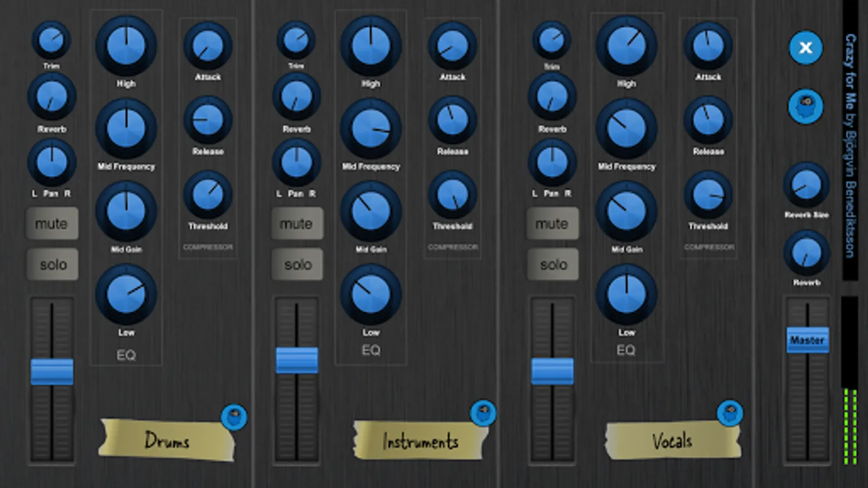Click the Reverb Size knob
The height and width of the screenshot is (488, 868).
pyautogui.click(x=806, y=185)
